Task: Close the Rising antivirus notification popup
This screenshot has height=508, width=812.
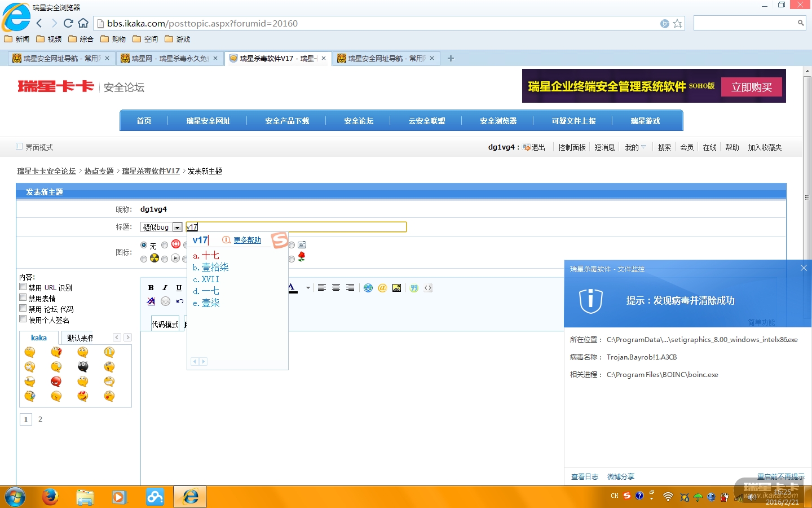Action: pos(804,268)
